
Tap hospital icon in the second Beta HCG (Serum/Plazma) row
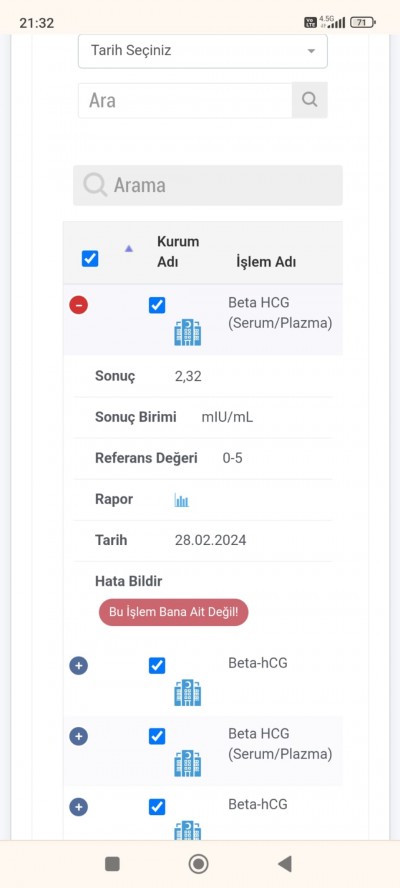pyautogui.click(x=188, y=763)
